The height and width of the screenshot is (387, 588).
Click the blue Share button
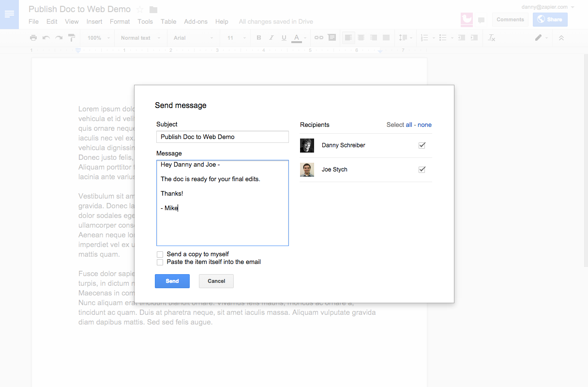[x=550, y=19]
